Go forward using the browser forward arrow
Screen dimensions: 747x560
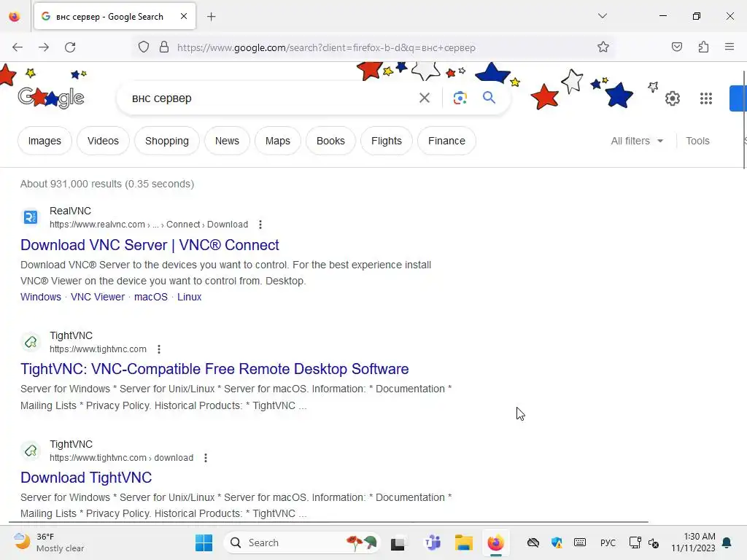click(44, 47)
